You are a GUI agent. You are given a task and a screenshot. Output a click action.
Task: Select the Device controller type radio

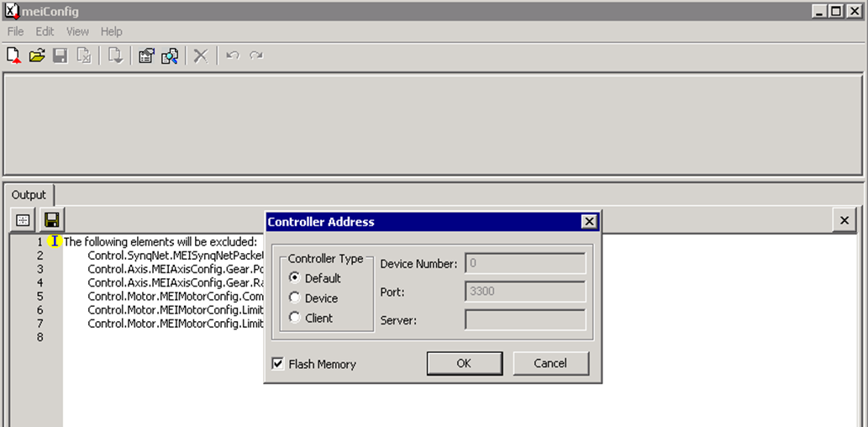click(x=295, y=298)
